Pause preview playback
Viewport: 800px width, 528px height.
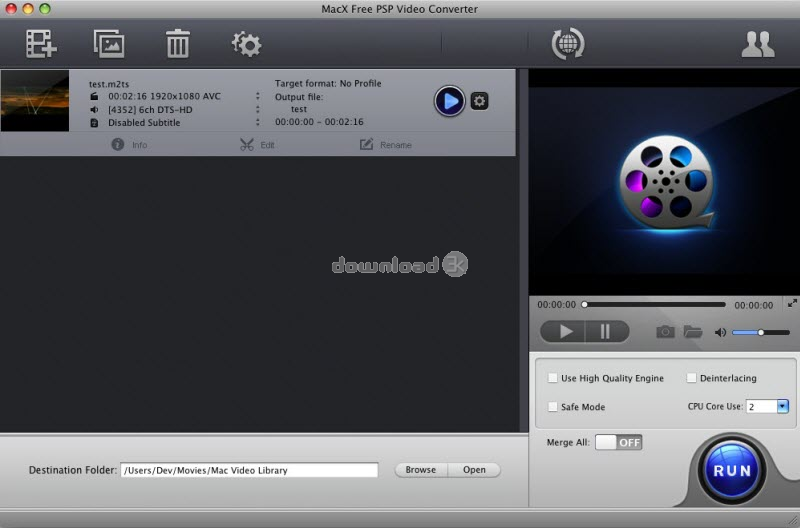pyautogui.click(x=607, y=332)
